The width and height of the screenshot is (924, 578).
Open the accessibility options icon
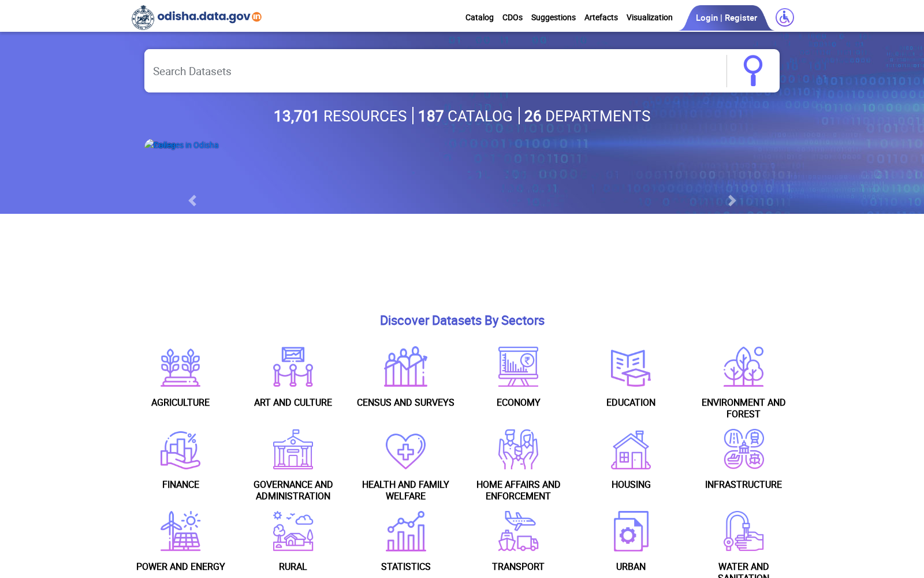click(x=784, y=17)
